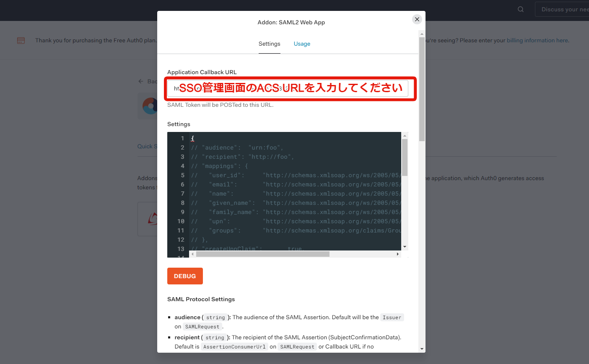Click the Quick Start tab behind dialog

pos(147,146)
